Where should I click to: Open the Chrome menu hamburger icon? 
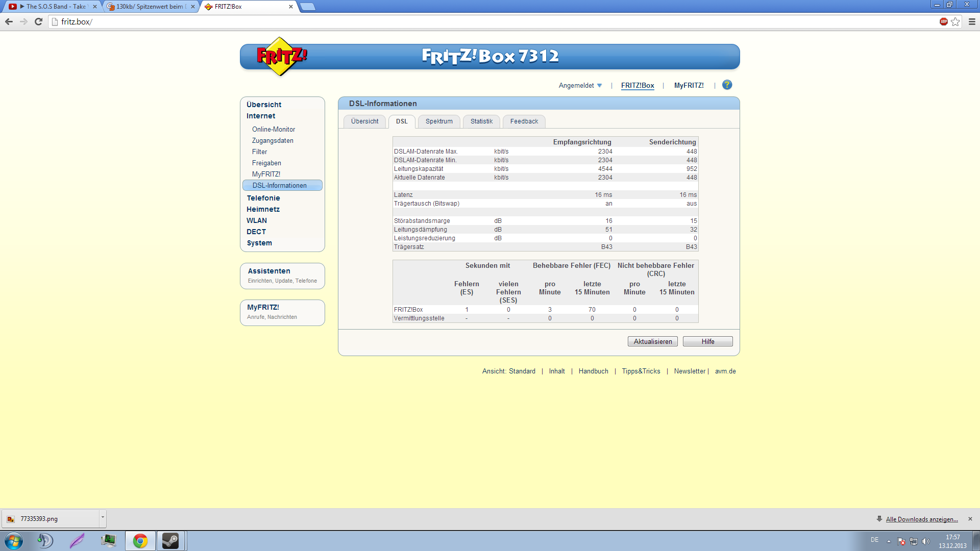click(x=972, y=21)
